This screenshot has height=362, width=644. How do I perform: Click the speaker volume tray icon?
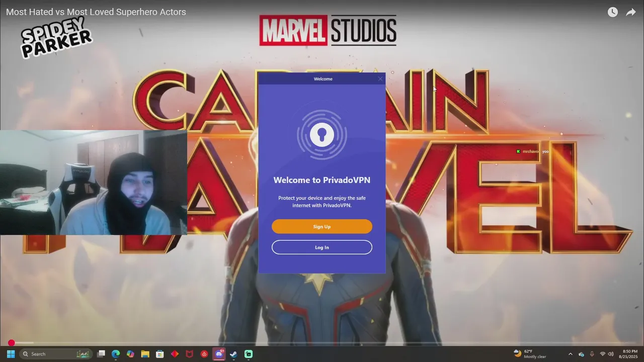coord(611,354)
